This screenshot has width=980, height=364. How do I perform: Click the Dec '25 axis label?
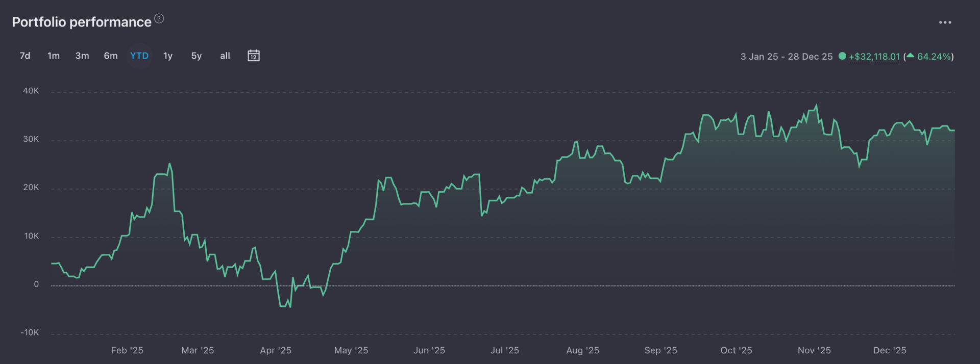point(890,350)
